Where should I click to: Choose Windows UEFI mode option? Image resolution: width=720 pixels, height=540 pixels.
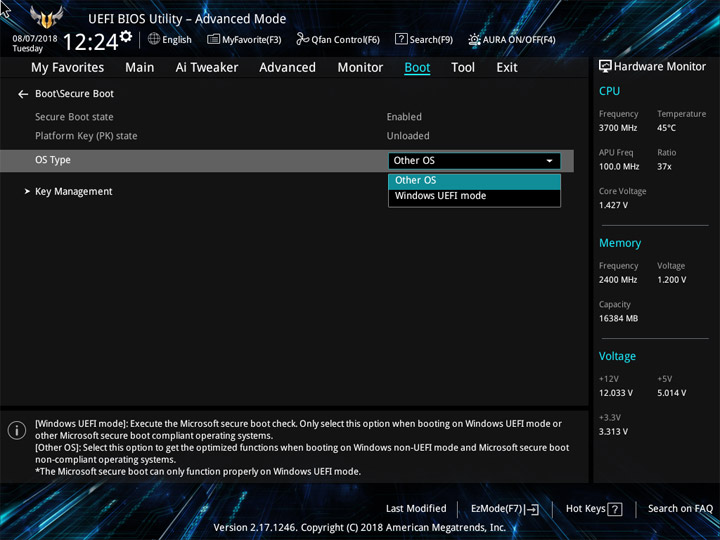pyautogui.click(x=474, y=196)
